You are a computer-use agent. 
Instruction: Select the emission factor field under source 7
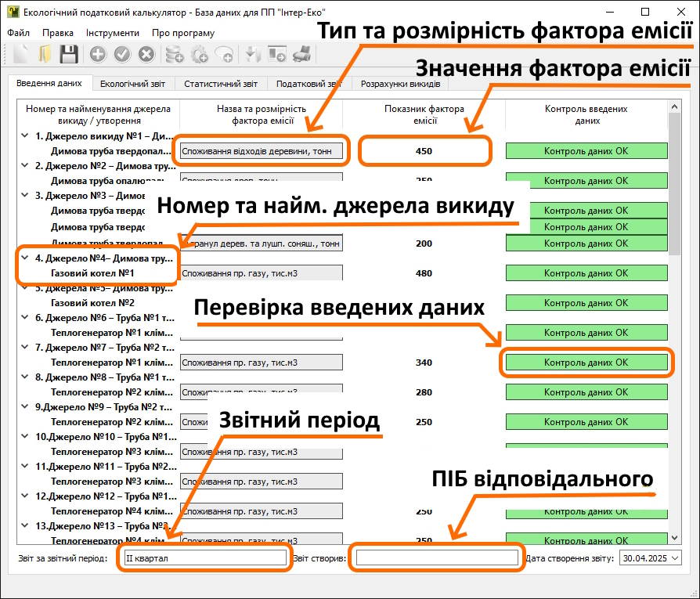262,363
